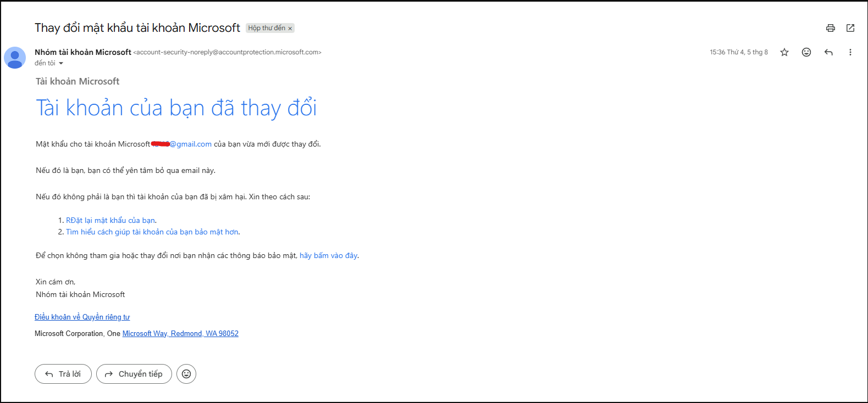Click the 'Trả lời' reply button
This screenshot has width=868, height=403.
pyautogui.click(x=63, y=374)
